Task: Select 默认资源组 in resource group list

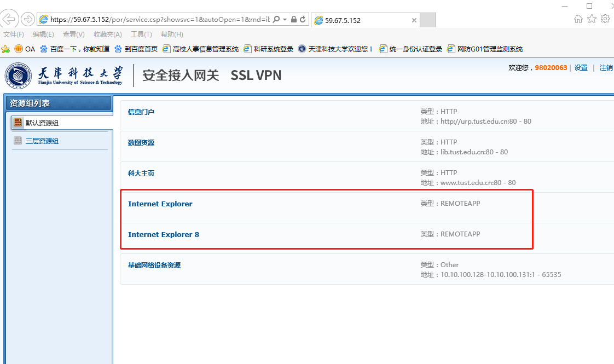Action: click(x=42, y=123)
